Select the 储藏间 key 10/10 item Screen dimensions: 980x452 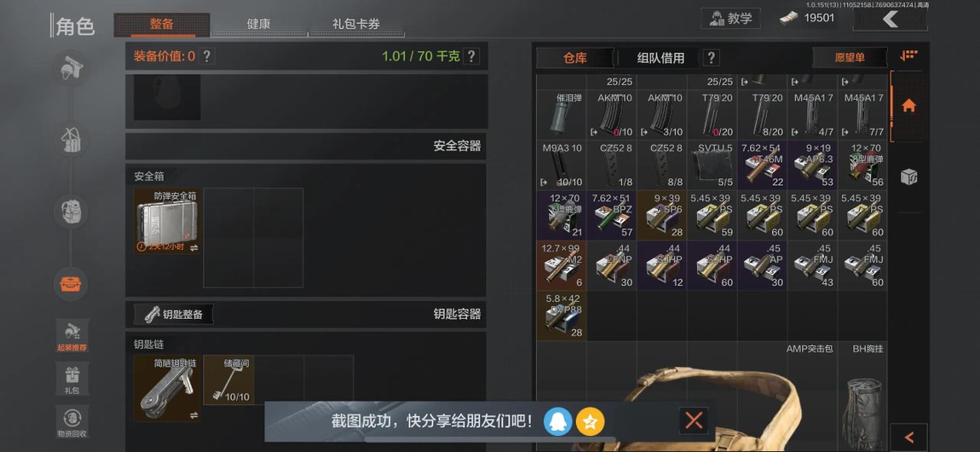pos(228,380)
